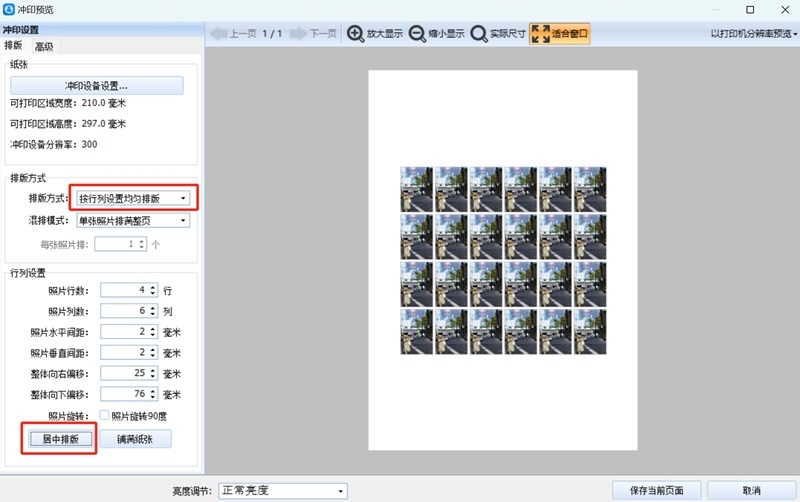Click the 放大显示 zoom-in magnifier icon
800x502 pixels.
pyautogui.click(x=355, y=34)
